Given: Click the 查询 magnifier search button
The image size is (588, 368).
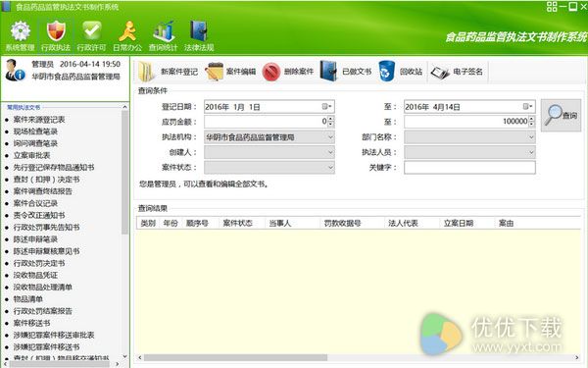Looking at the screenshot, I should point(561,115).
